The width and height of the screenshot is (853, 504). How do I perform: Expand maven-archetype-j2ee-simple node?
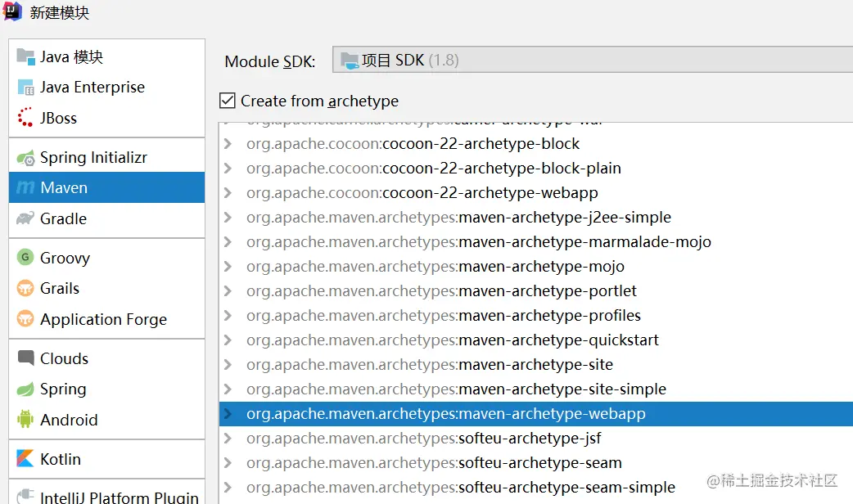click(228, 218)
